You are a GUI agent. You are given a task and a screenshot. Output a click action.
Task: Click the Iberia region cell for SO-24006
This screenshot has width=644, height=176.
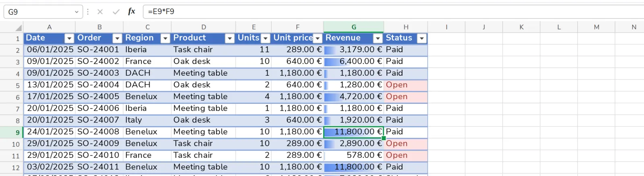(147, 108)
